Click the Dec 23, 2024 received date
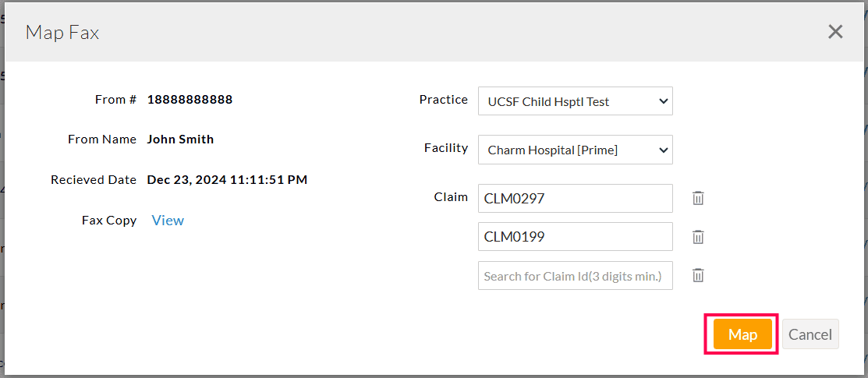The image size is (868, 378). pyautogui.click(x=227, y=180)
